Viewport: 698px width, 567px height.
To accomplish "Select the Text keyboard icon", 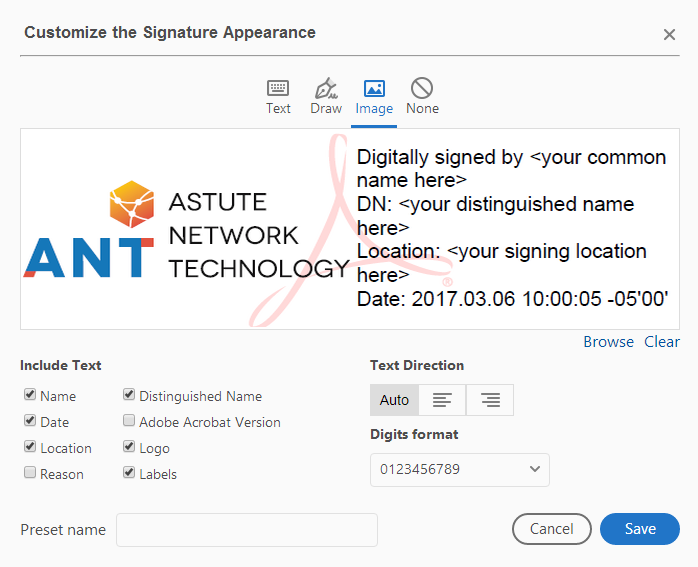I will 278,89.
